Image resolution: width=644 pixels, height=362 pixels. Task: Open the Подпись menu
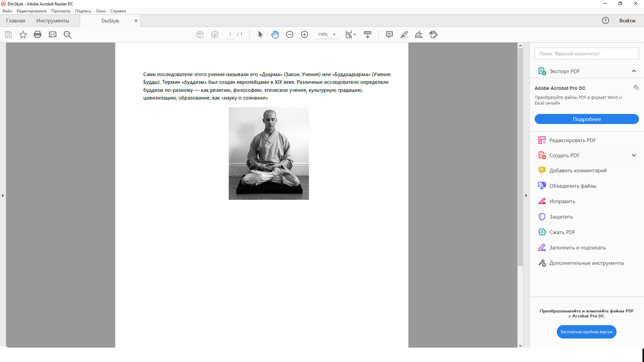(x=83, y=11)
